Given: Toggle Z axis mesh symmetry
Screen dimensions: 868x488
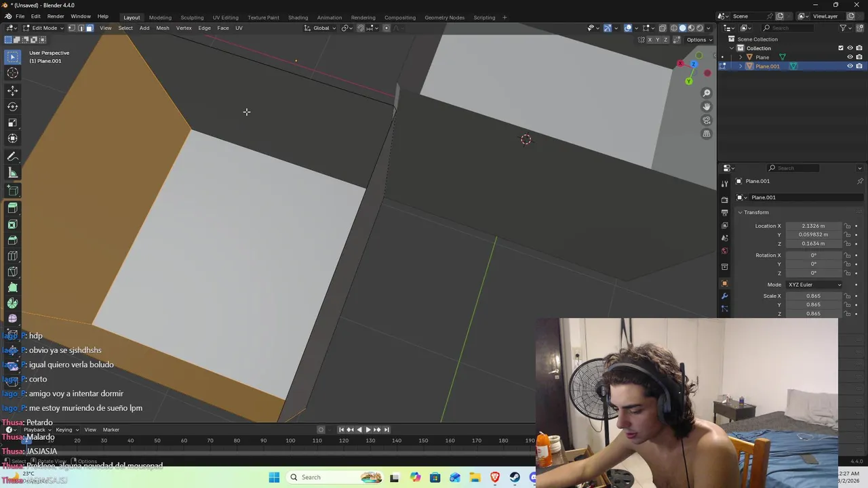Looking at the screenshot, I should pos(666,39).
